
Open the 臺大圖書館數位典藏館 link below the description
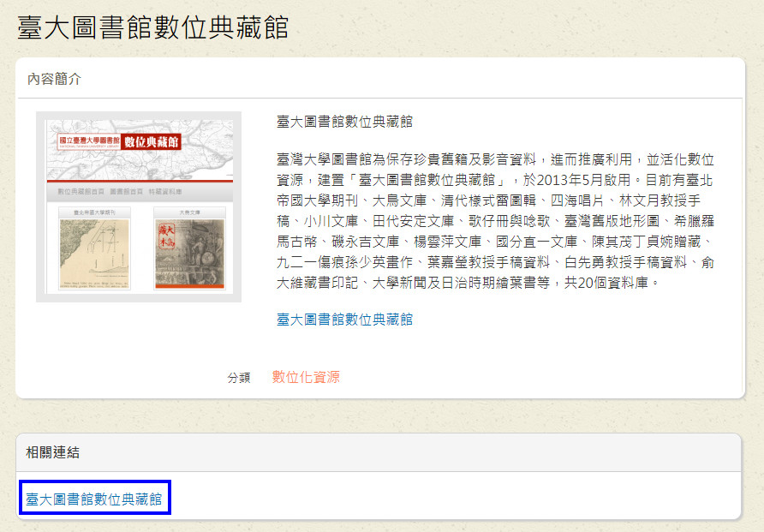coord(344,319)
